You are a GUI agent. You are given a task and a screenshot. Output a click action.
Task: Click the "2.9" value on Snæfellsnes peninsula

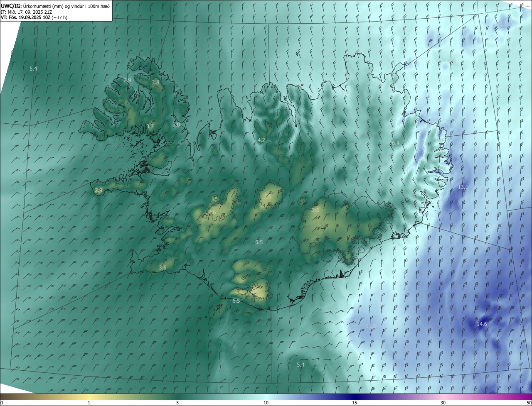[x=99, y=191]
